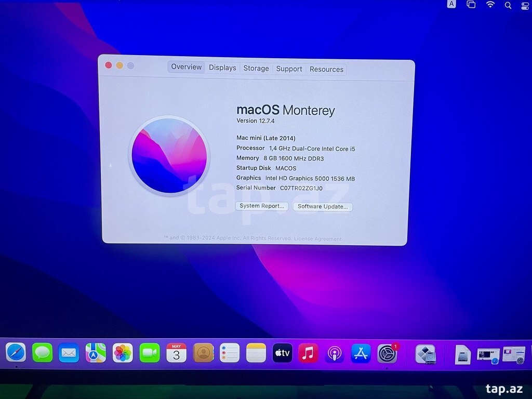Open Safari from the Dock
The height and width of the screenshot is (399, 532).
point(16,353)
